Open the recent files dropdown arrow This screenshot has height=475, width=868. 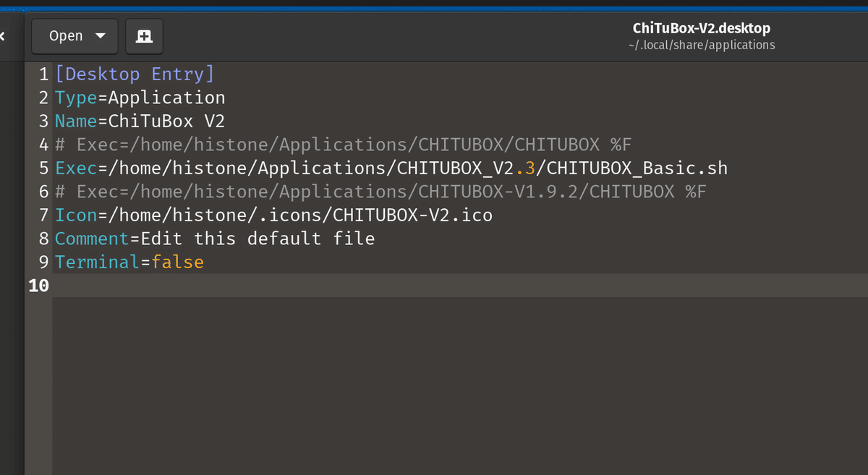(x=101, y=36)
